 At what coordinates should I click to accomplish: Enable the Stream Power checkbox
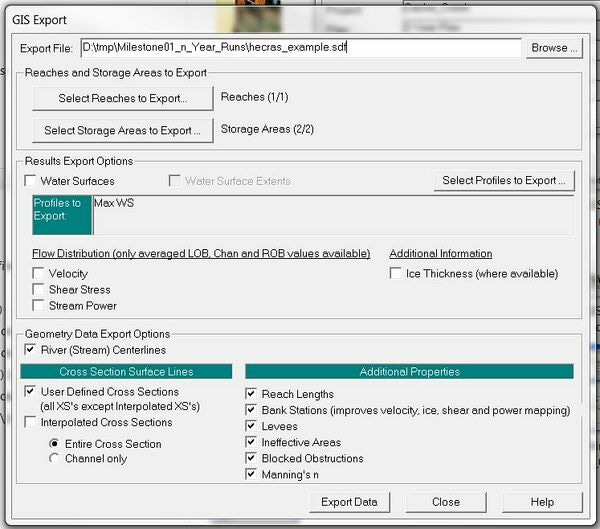tap(38, 305)
